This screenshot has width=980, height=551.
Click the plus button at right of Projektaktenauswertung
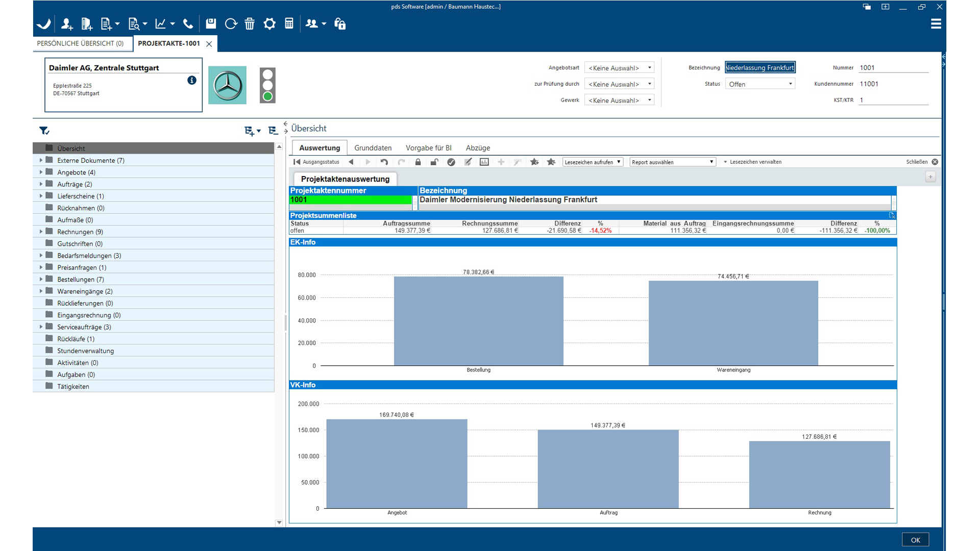coord(930,177)
